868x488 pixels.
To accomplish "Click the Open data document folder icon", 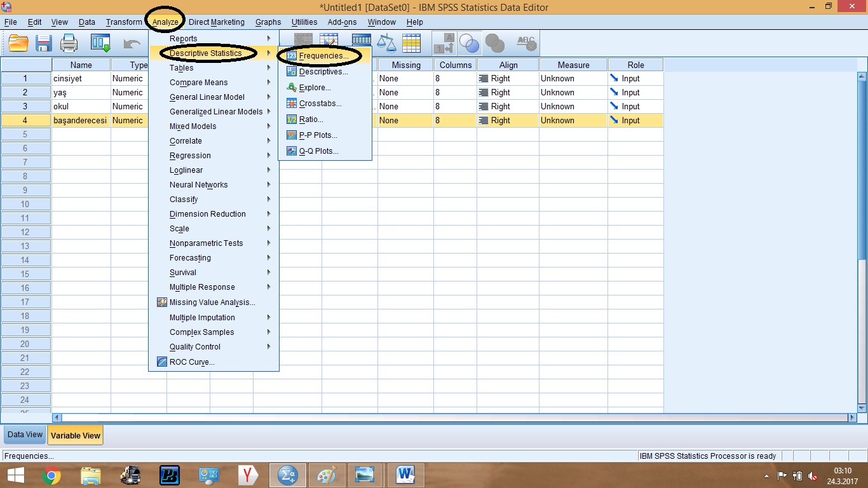I will 18,43.
